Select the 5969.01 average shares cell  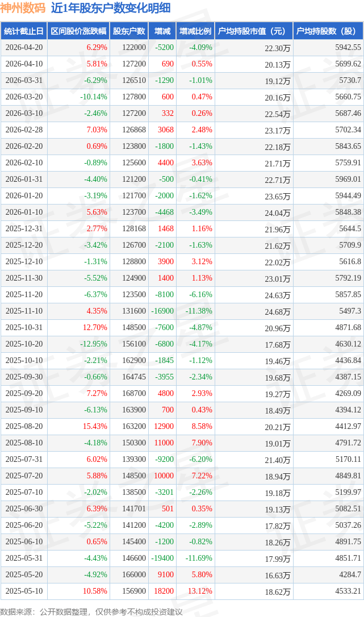pos(348,180)
